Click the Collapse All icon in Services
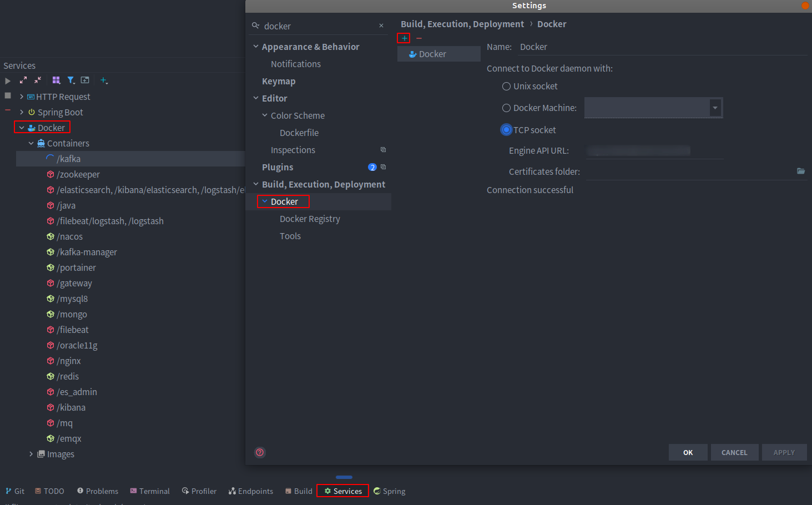This screenshot has height=505, width=812. [x=38, y=80]
